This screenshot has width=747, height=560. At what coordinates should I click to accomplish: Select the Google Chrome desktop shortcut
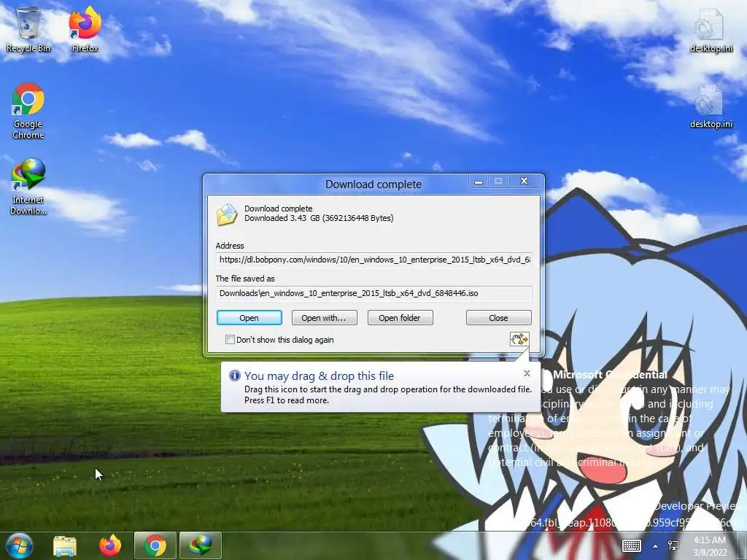(x=28, y=111)
